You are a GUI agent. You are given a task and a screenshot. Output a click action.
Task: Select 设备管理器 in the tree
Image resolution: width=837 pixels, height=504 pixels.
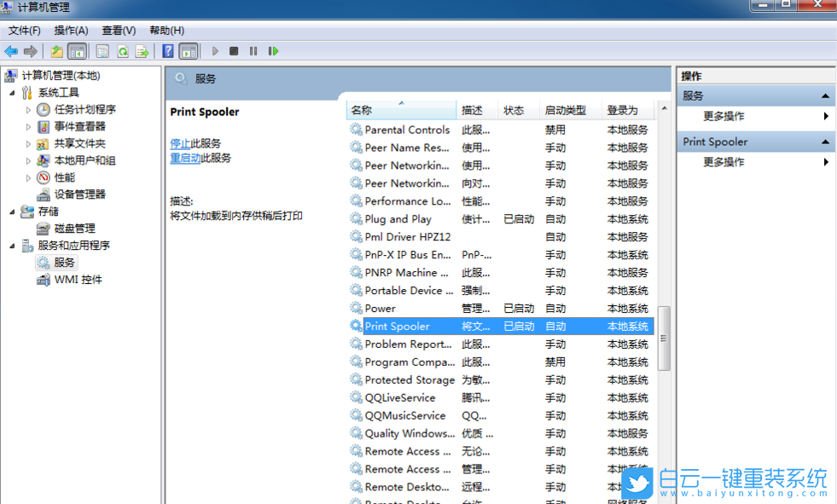point(79,194)
